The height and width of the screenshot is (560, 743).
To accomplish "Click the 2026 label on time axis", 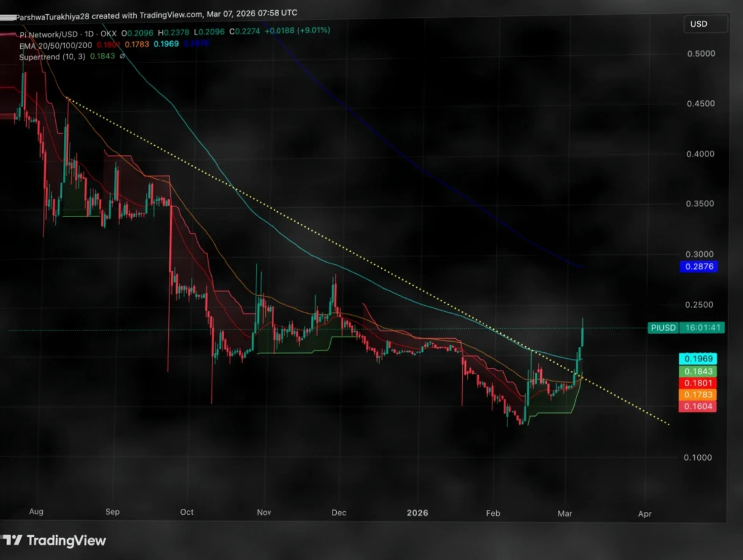I will [x=418, y=512].
